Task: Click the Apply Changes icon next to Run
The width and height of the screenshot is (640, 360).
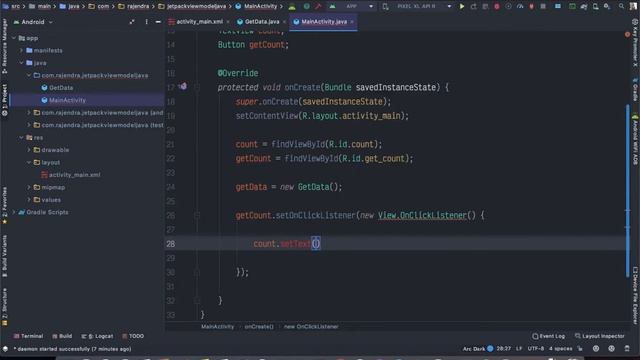Action: click(x=473, y=7)
